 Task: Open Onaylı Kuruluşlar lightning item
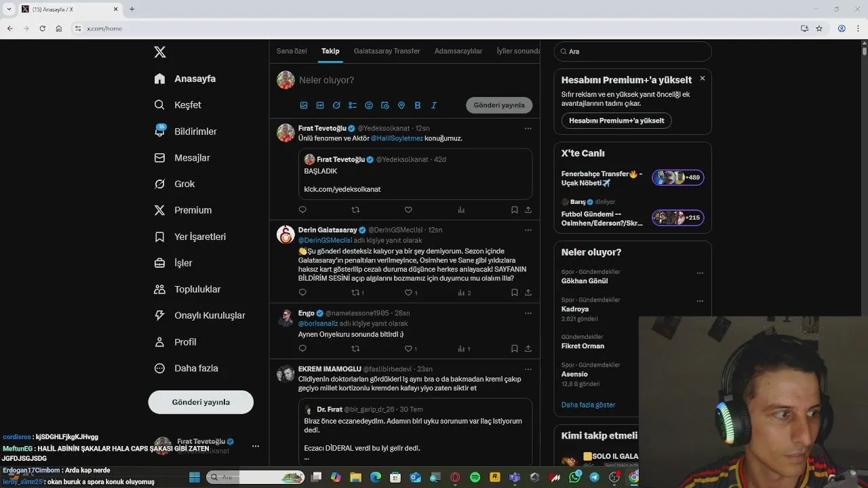(x=200, y=315)
